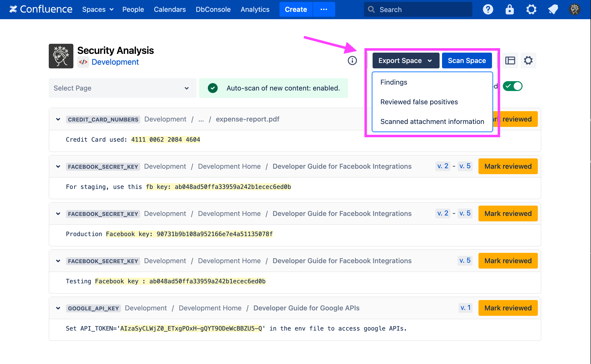The height and width of the screenshot is (364, 591).
Task: Collapse the CREDIT_CARD_NUMBERS finding
Action: coord(58,119)
